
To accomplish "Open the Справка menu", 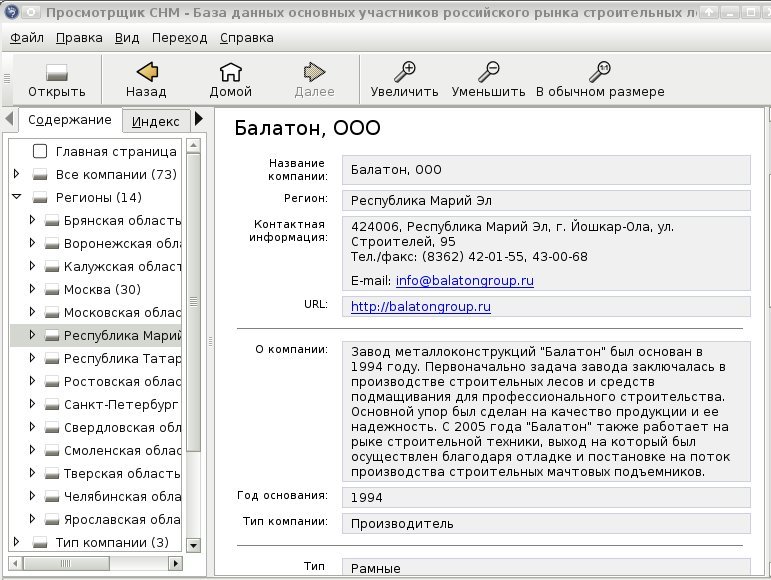I will pos(246,38).
